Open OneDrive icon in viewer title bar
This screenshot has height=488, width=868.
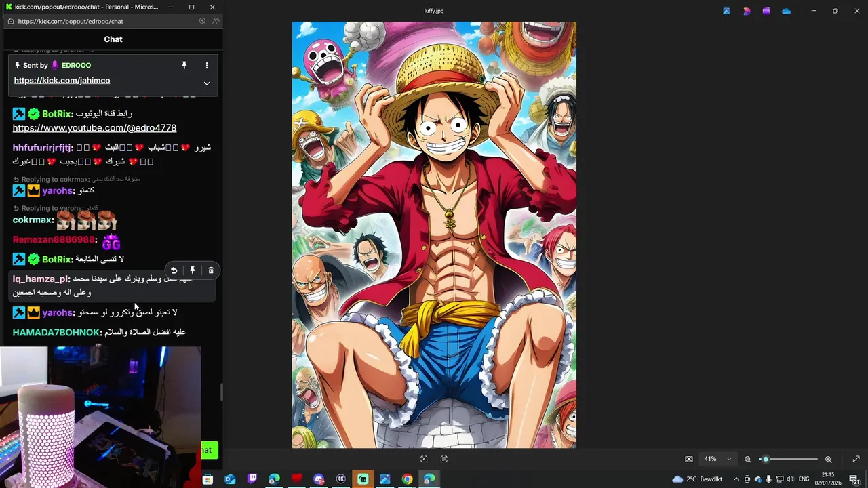click(x=786, y=11)
